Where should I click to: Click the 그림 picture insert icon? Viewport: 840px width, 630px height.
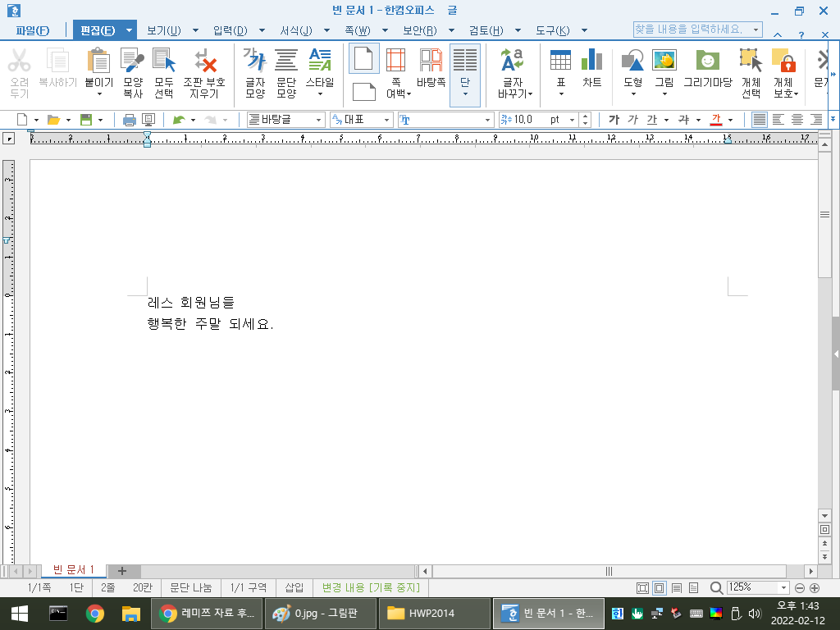pos(664,71)
